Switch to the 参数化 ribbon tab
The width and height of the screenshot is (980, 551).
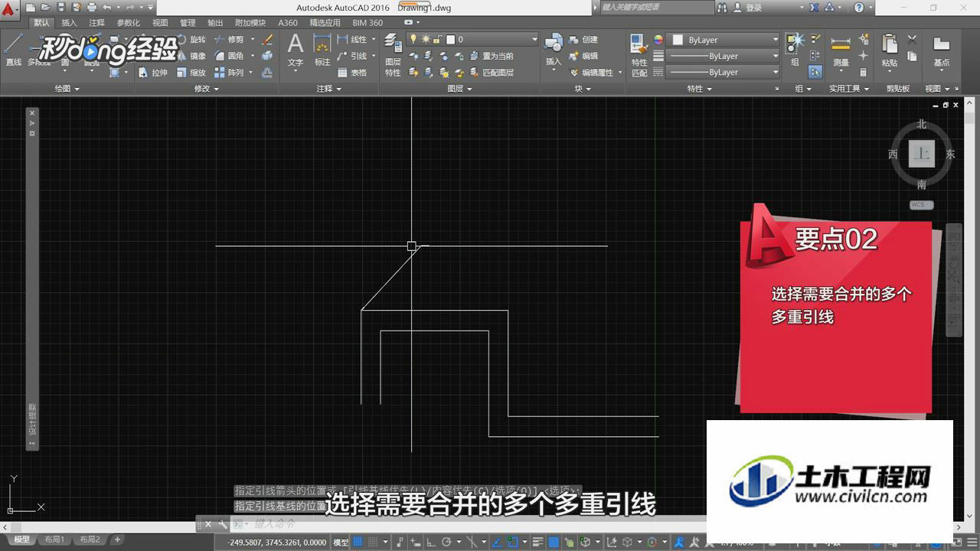[128, 23]
